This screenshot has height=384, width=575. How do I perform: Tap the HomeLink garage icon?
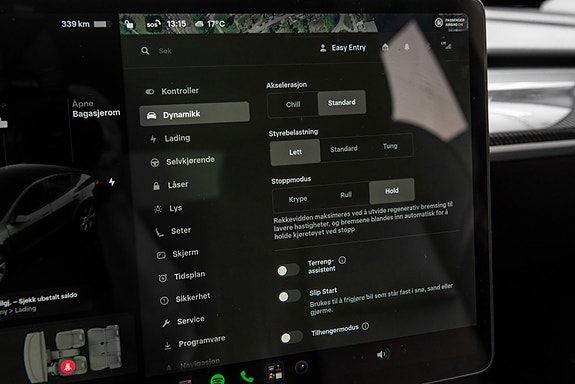[x=385, y=47]
